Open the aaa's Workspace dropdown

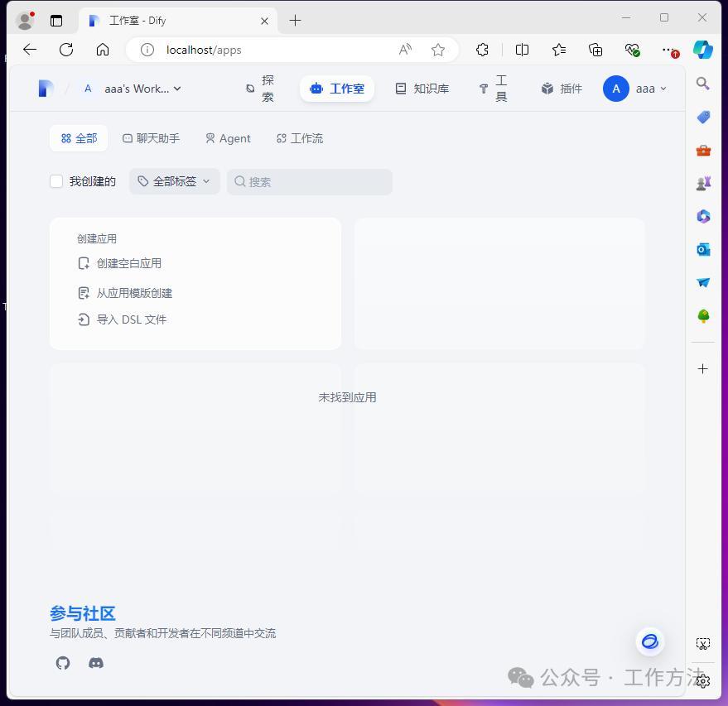tap(133, 89)
